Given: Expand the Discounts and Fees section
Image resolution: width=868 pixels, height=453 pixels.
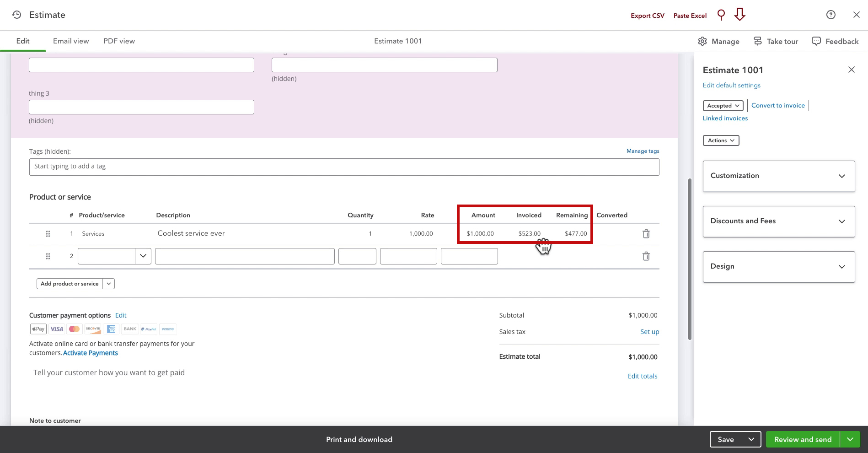Looking at the screenshot, I should click(x=779, y=221).
